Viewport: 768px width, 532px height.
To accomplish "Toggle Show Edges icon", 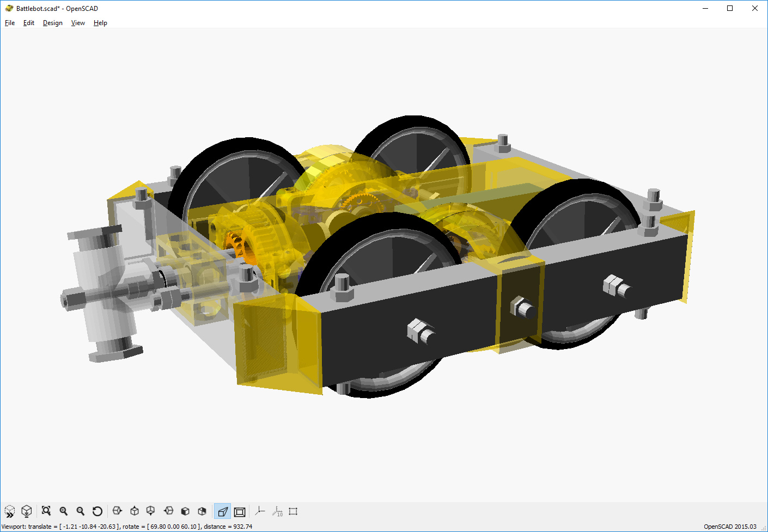I will [293, 511].
